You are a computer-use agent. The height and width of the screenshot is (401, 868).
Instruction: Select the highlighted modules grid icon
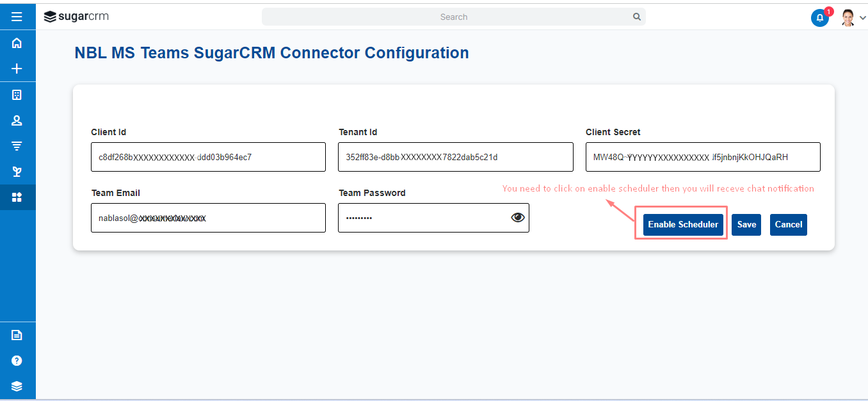tap(17, 197)
